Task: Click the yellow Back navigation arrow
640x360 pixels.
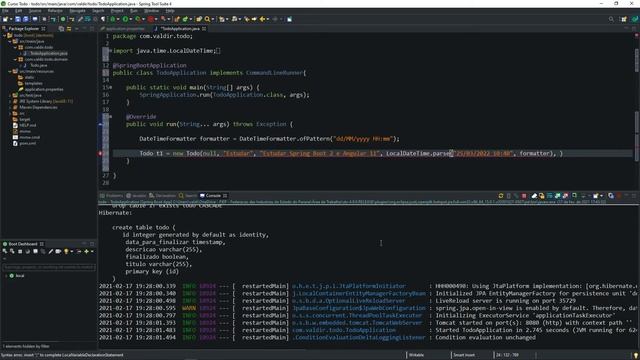Action: click(x=262, y=19)
